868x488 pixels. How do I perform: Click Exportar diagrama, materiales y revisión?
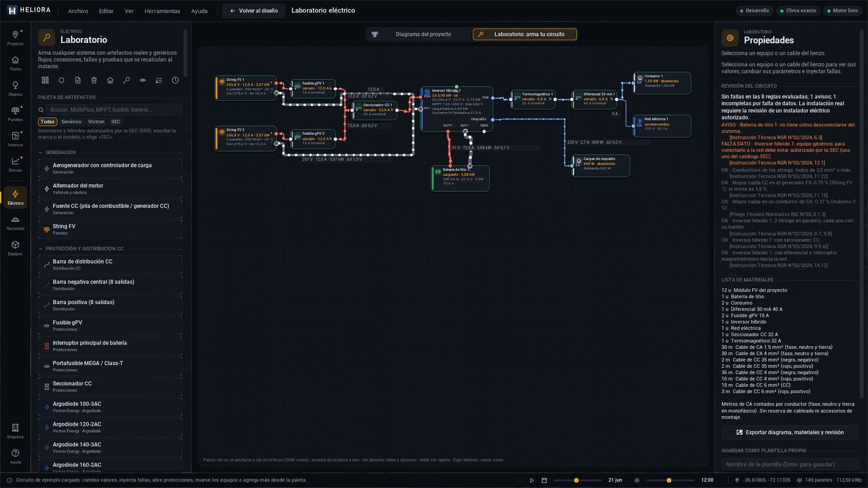790,433
